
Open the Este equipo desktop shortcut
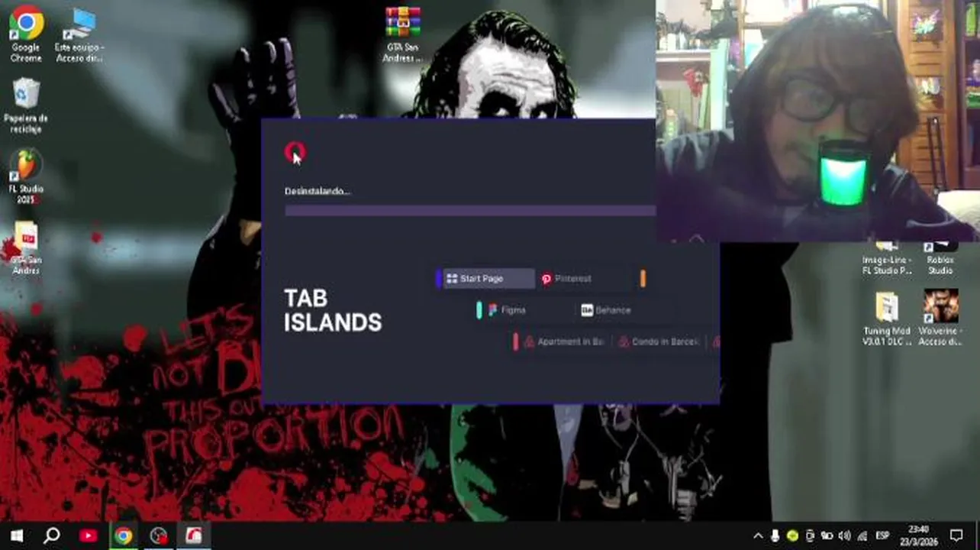point(79,34)
